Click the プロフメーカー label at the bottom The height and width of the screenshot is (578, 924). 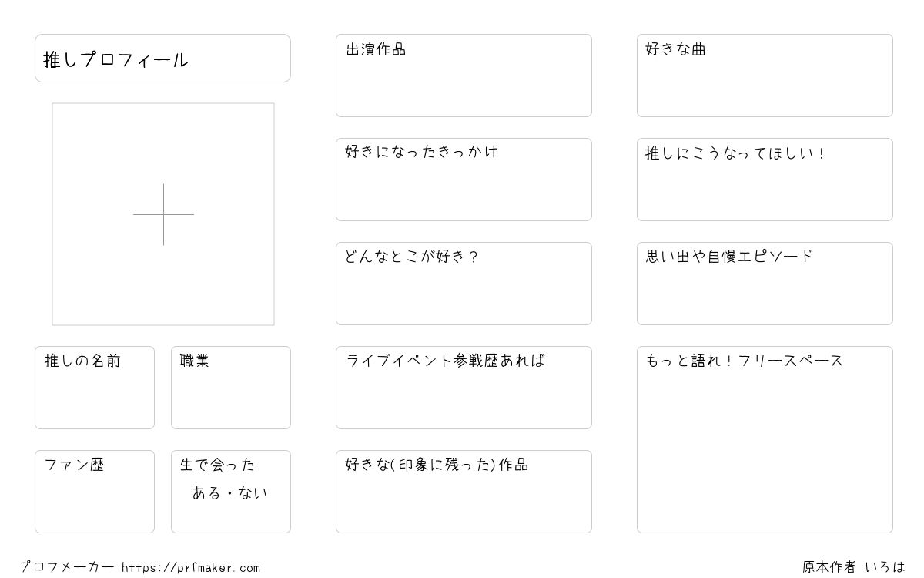click(x=66, y=567)
